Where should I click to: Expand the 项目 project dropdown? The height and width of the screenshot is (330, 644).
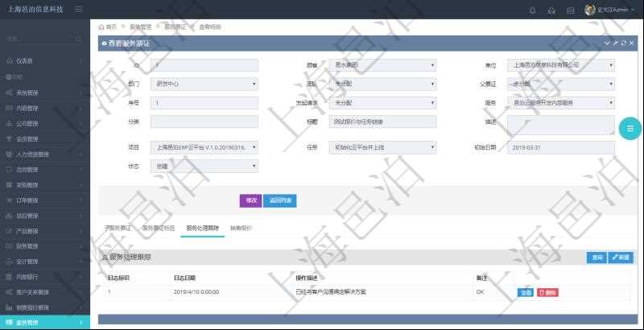204,147
